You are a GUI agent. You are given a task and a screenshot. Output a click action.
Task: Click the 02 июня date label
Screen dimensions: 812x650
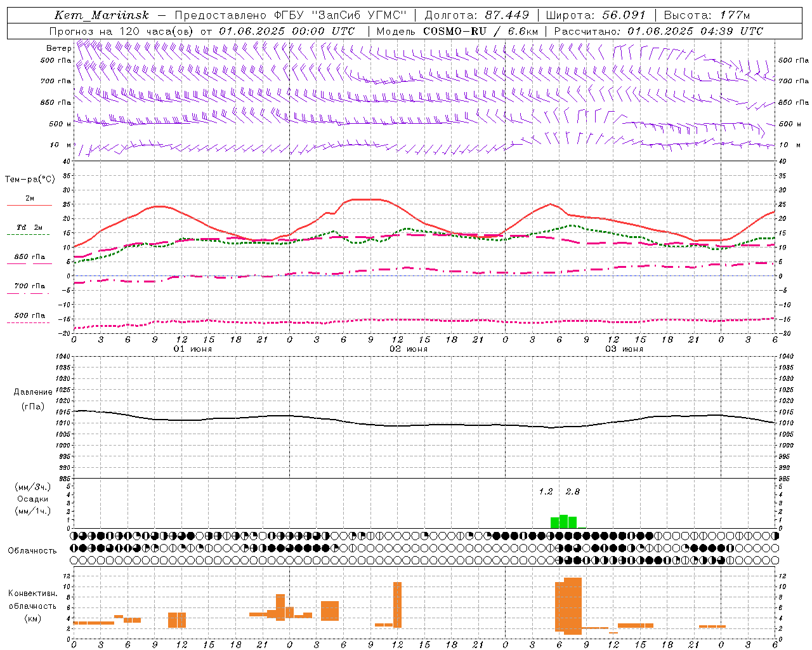click(x=409, y=349)
